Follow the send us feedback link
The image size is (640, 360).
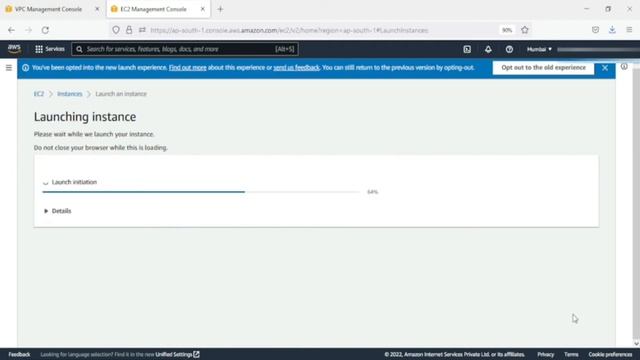296,68
